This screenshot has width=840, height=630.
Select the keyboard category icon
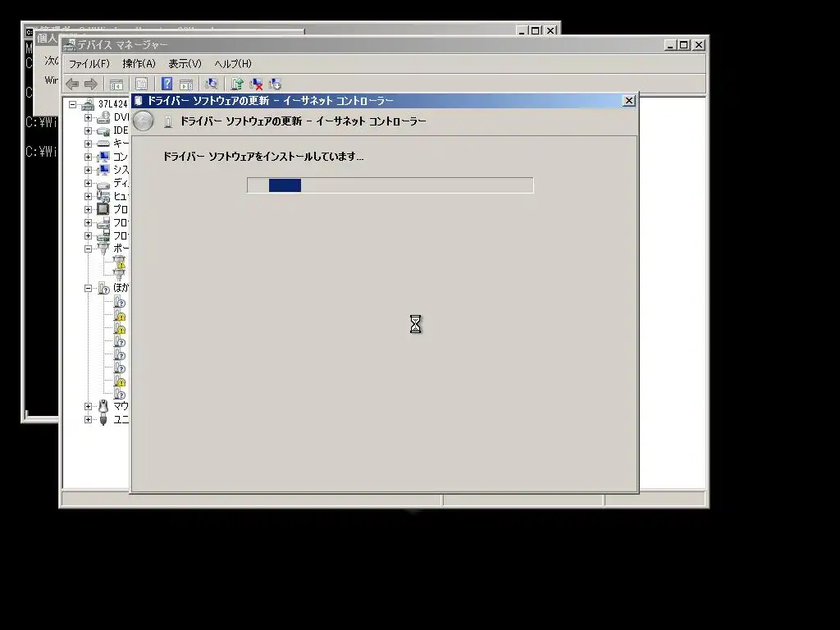(103, 144)
